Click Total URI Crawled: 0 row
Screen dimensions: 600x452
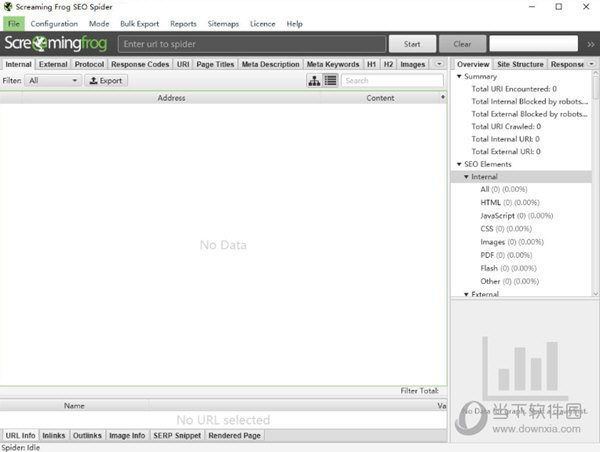506,126
